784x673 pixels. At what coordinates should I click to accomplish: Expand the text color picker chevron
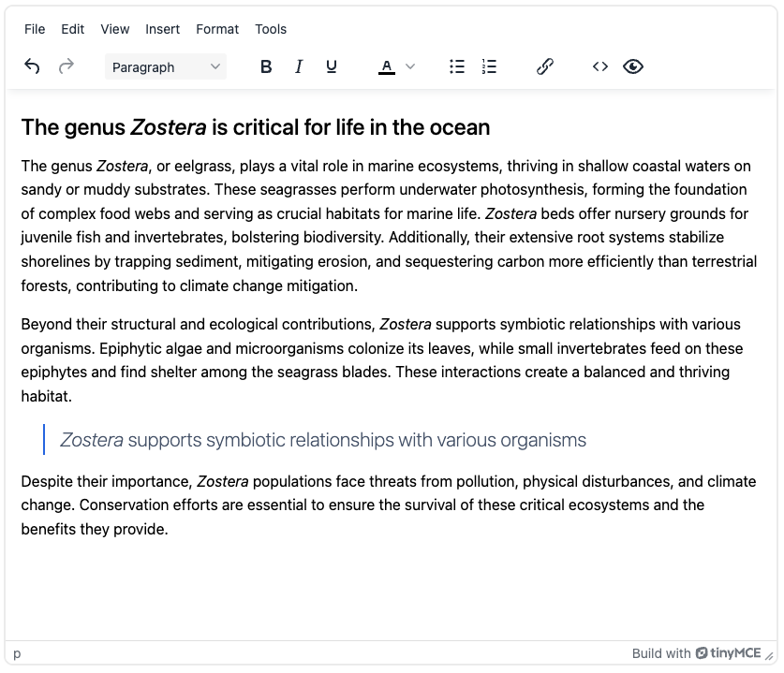[x=410, y=66]
